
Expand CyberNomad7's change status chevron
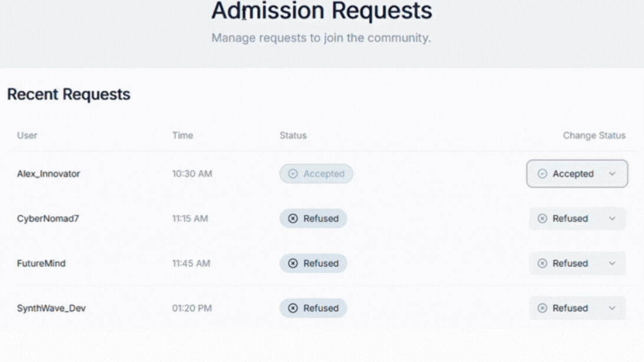[x=612, y=218]
